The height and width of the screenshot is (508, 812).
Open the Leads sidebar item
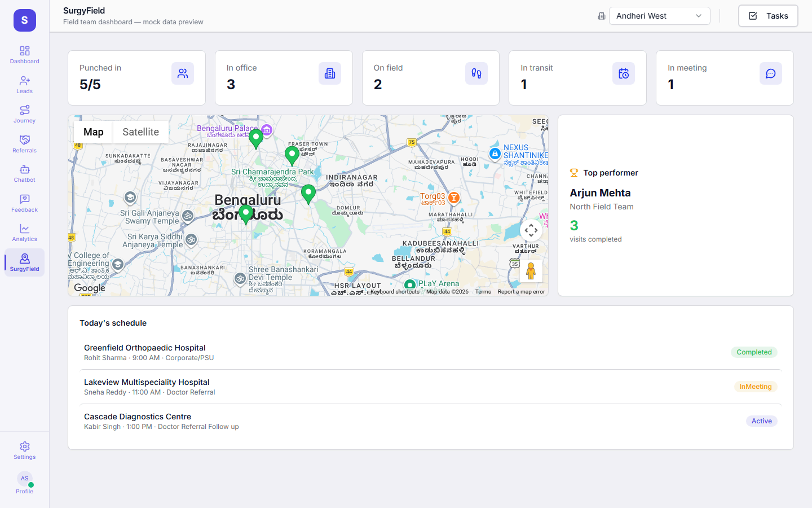[24, 85]
